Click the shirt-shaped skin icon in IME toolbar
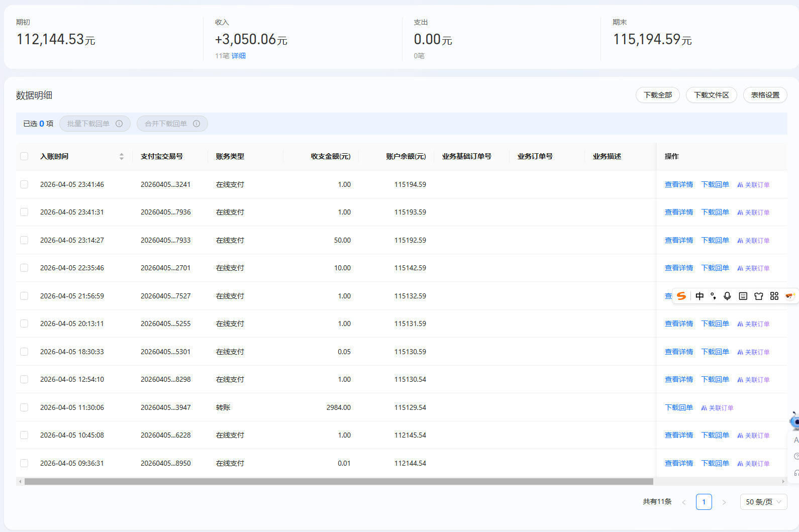Viewport: 799px width, 532px height. tap(759, 296)
